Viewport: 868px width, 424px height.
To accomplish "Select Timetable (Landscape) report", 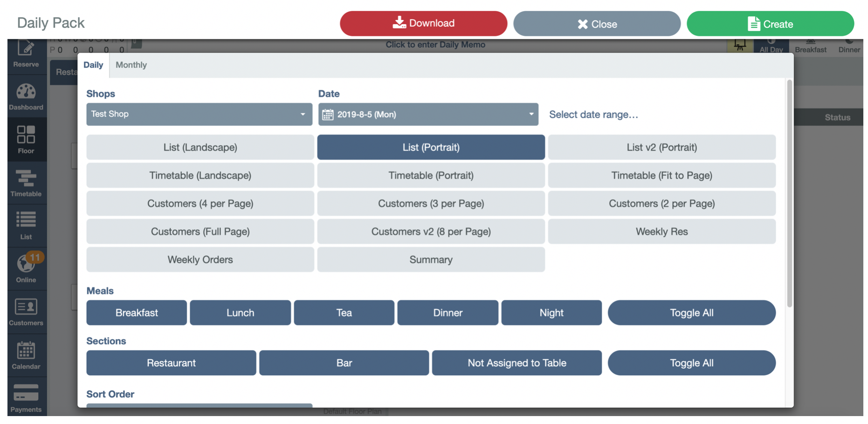I will (x=200, y=175).
